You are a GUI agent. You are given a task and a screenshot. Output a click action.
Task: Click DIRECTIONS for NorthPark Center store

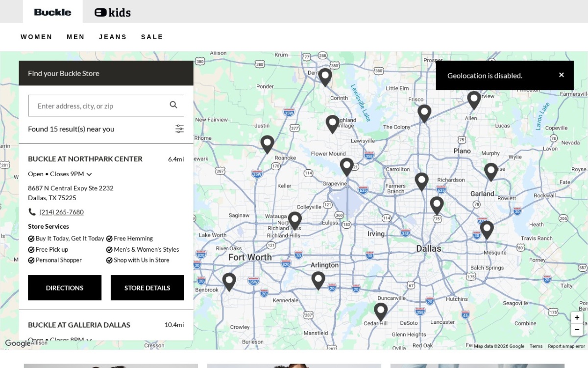click(x=65, y=288)
